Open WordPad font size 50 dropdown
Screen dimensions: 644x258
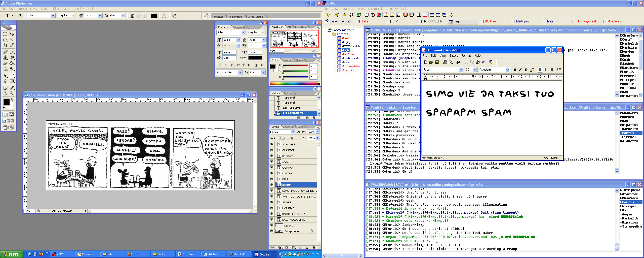coord(475,70)
